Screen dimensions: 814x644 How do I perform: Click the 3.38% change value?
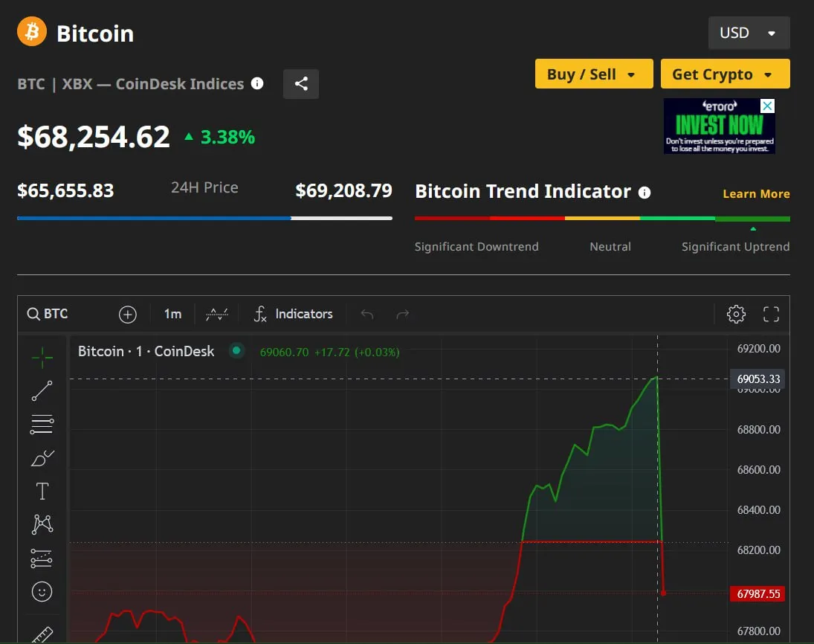click(227, 137)
